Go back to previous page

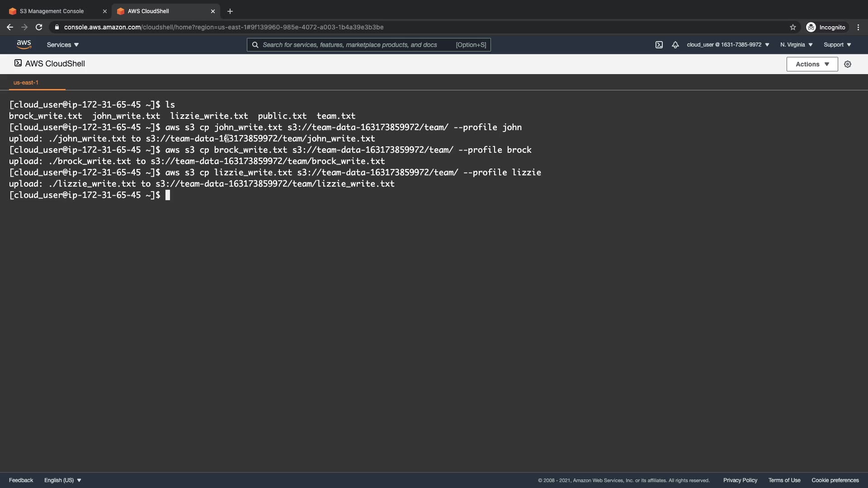pyautogui.click(x=10, y=27)
